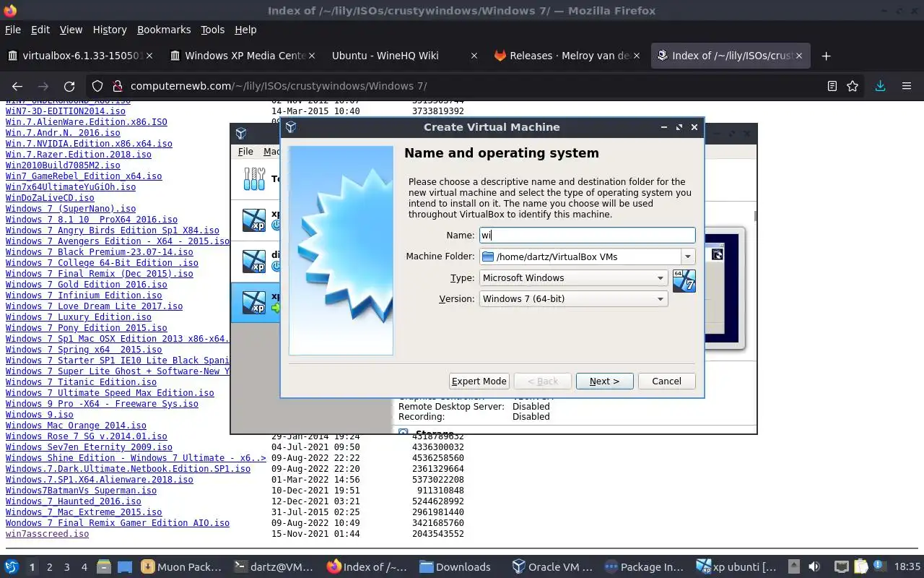Expand the Machine Folder dropdown arrow
The width and height of the screenshot is (924, 578).
688,256
